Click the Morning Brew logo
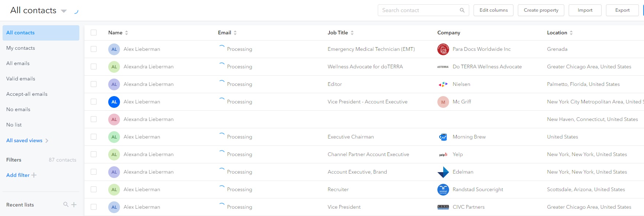The width and height of the screenshot is (644, 216). tap(443, 137)
